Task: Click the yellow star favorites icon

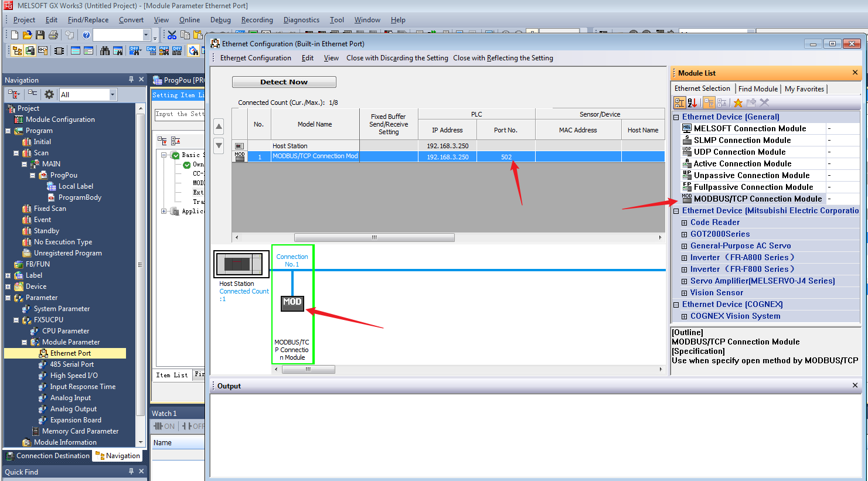Action: pyautogui.click(x=738, y=103)
